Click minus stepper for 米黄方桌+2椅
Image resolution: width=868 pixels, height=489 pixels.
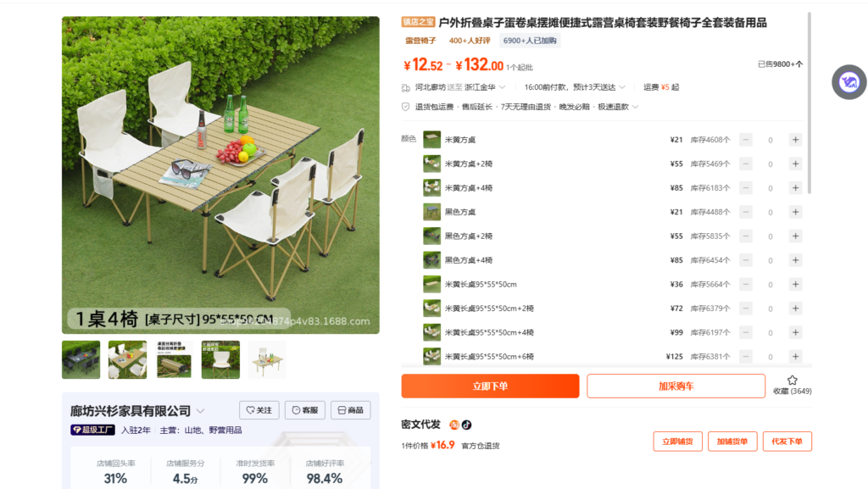click(x=746, y=164)
